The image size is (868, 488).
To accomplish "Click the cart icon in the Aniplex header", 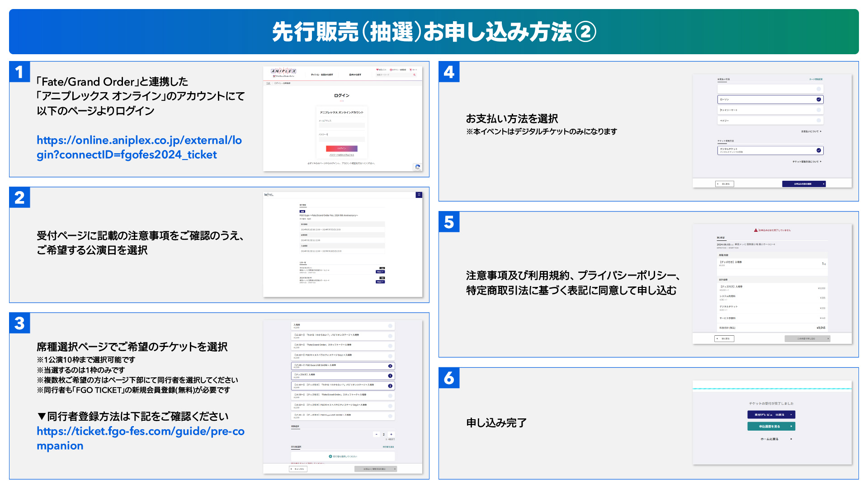I will click(x=411, y=70).
